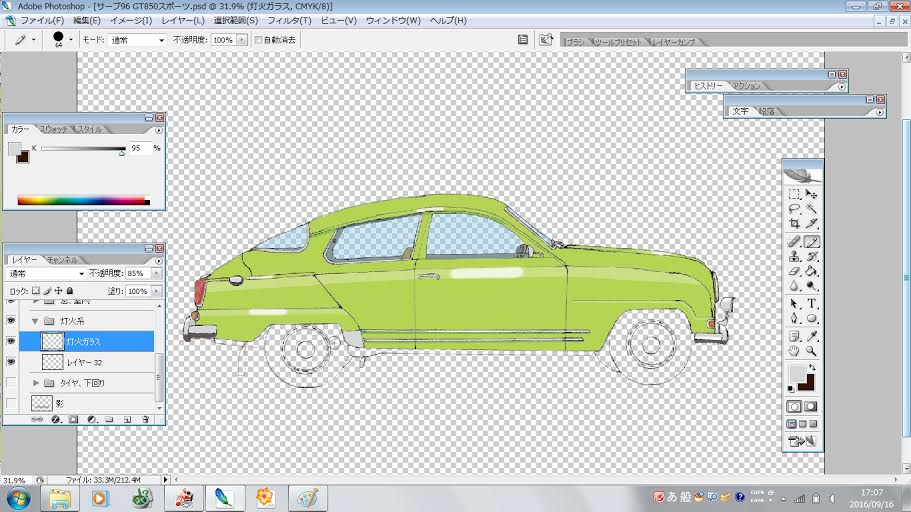The image size is (911, 512).
Task: Click foreground color swatch in Color panel
Action: click(x=15, y=149)
